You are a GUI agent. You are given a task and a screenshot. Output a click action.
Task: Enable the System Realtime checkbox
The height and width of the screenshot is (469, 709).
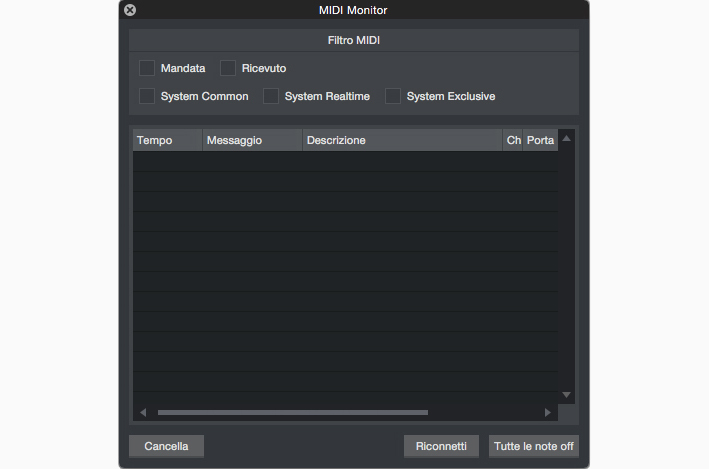pyautogui.click(x=271, y=96)
